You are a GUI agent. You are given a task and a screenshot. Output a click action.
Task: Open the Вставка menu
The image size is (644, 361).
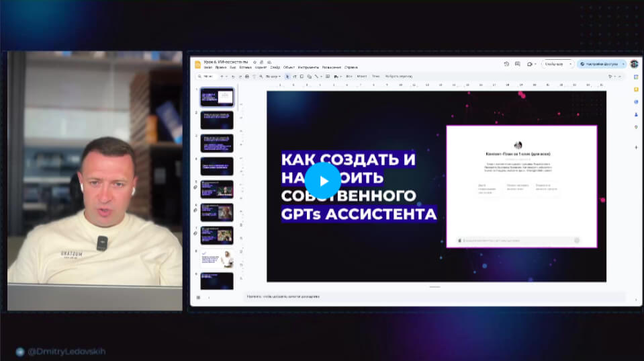point(245,67)
